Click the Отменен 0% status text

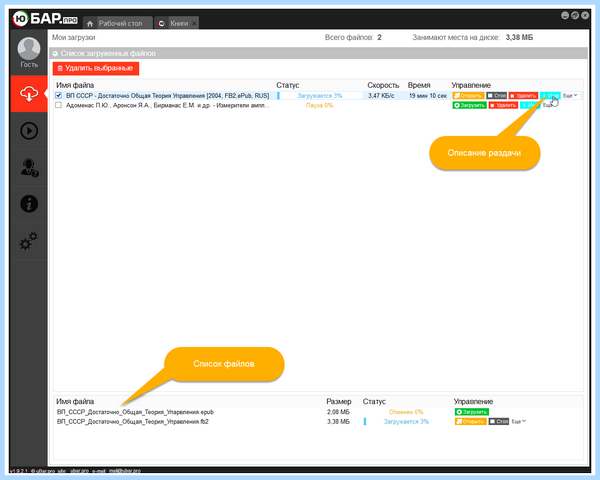pos(406,412)
